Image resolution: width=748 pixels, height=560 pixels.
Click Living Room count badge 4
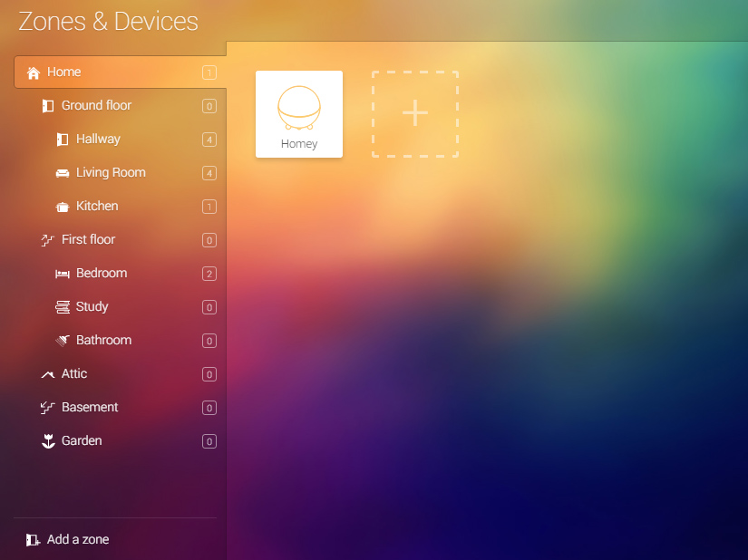[209, 173]
